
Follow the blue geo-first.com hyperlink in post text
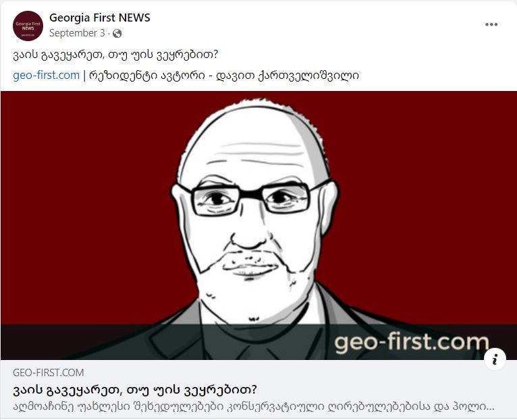46,75
